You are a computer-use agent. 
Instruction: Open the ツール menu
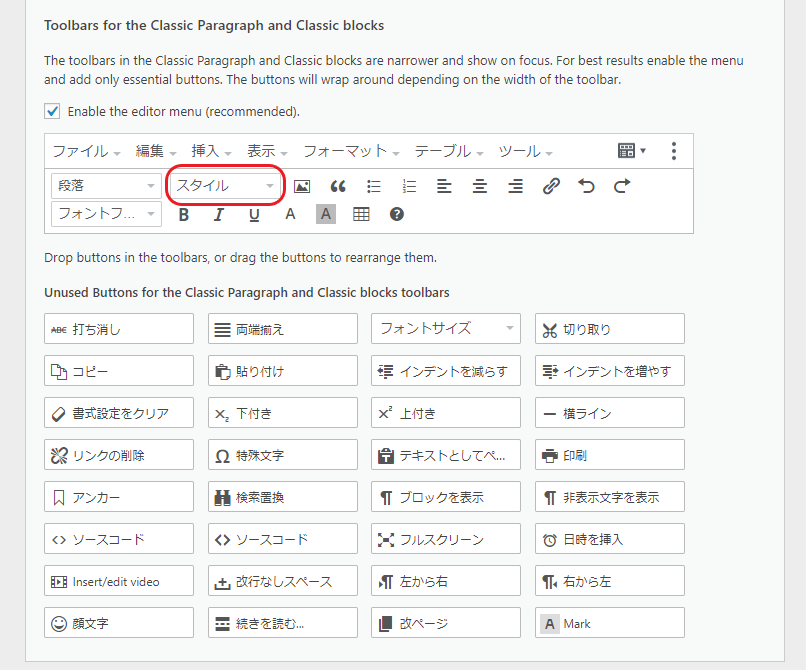coord(525,151)
